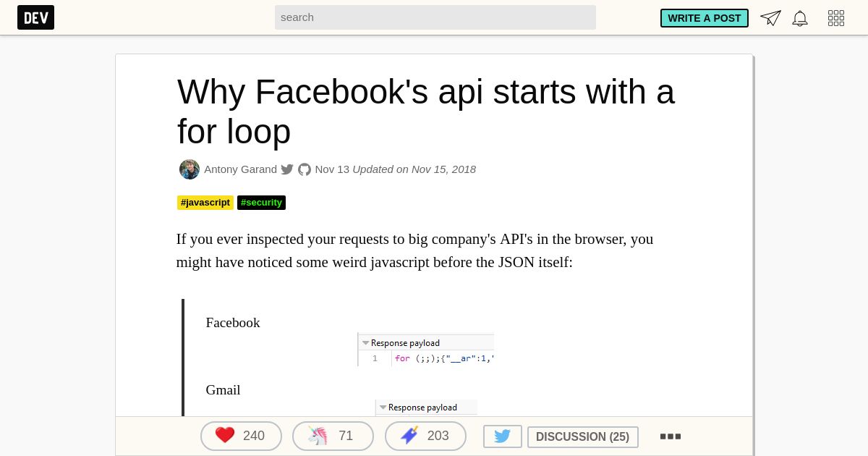Click the WRITE A POST button
The height and width of the screenshot is (456, 868).
click(x=705, y=18)
